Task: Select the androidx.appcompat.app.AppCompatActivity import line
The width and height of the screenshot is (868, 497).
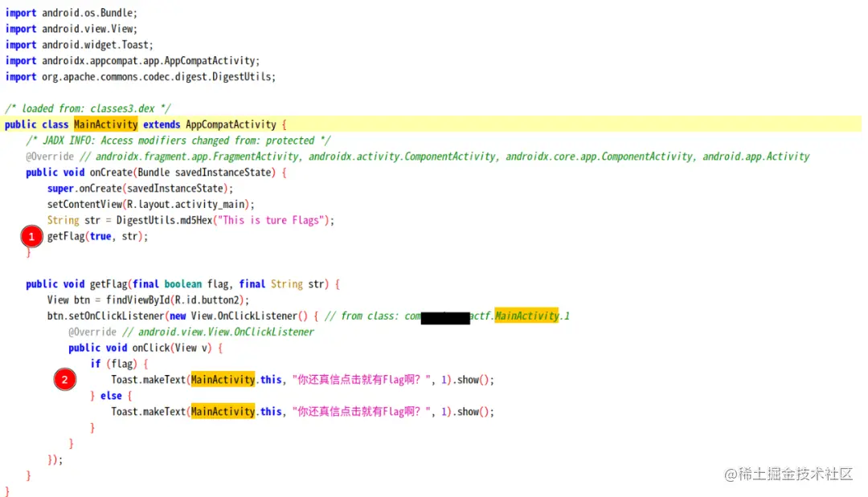Action: (133, 61)
